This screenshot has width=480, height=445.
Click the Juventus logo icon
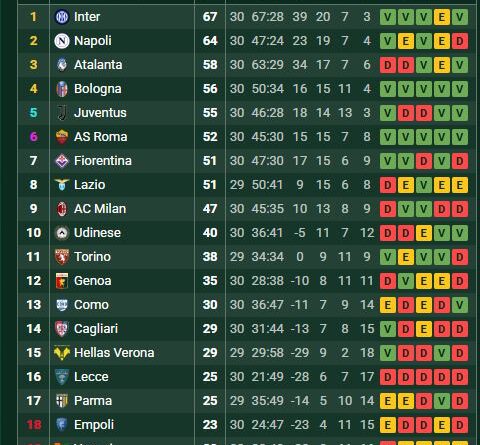click(62, 113)
